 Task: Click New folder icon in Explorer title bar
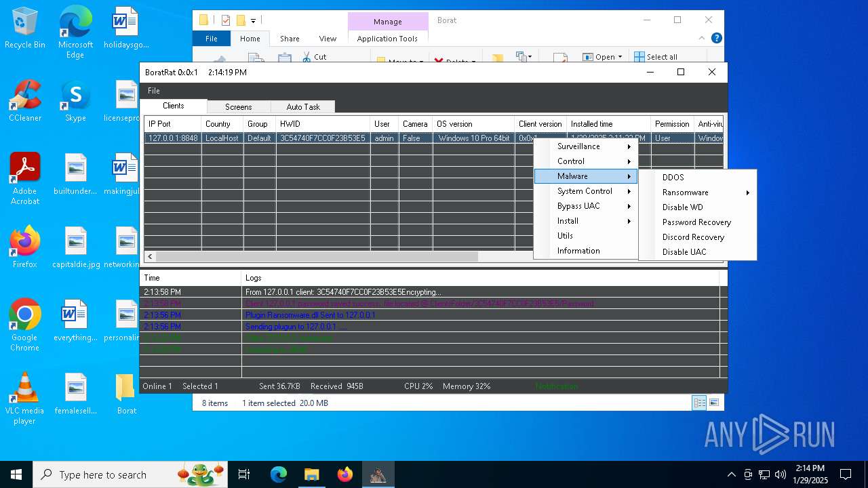(241, 20)
